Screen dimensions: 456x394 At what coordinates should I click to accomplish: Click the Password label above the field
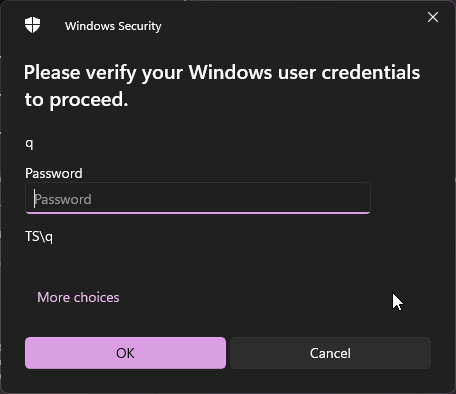click(54, 173)
